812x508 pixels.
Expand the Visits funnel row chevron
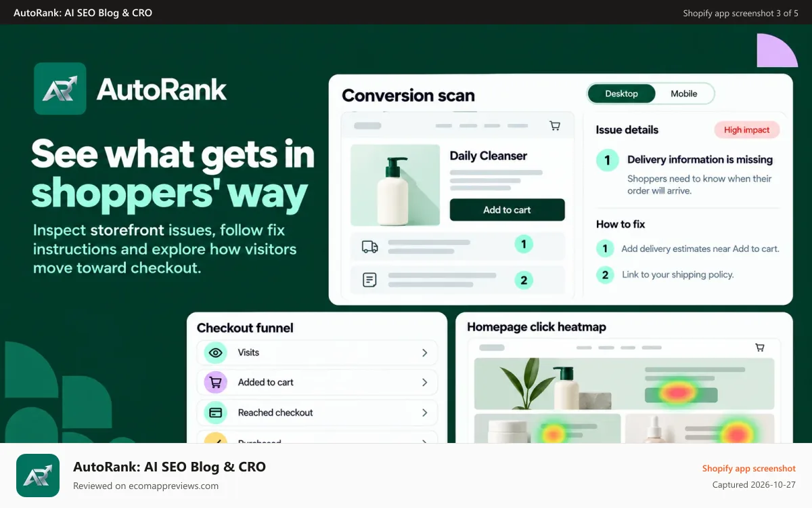click(425, 353)
